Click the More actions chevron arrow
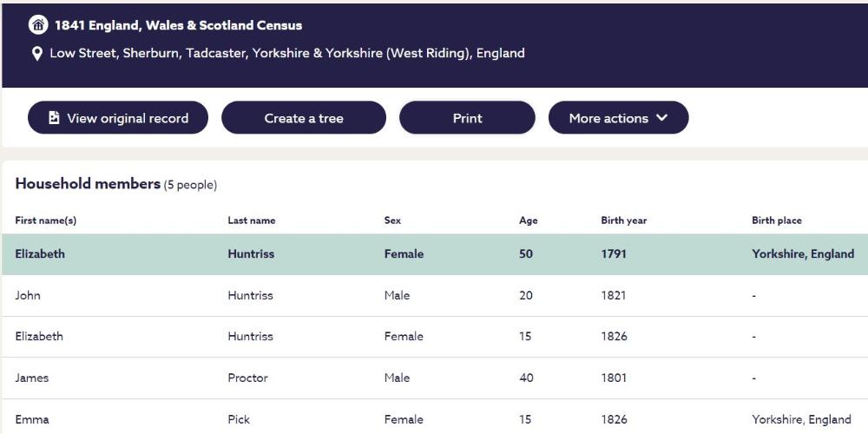Screen dimensions: 868x434 coord(662,118)
